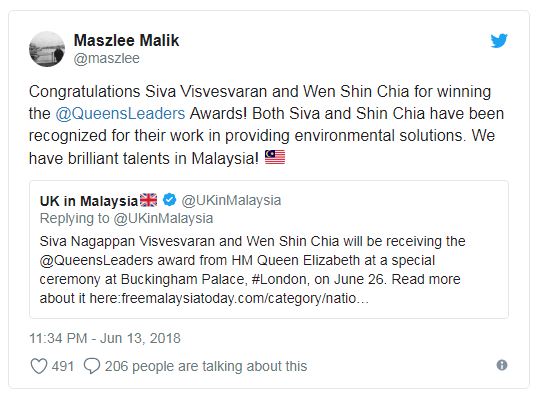The height and width of the screenshot is (399, 541).
Task: Click the Twitter bird logo
Action: [499, 41]
